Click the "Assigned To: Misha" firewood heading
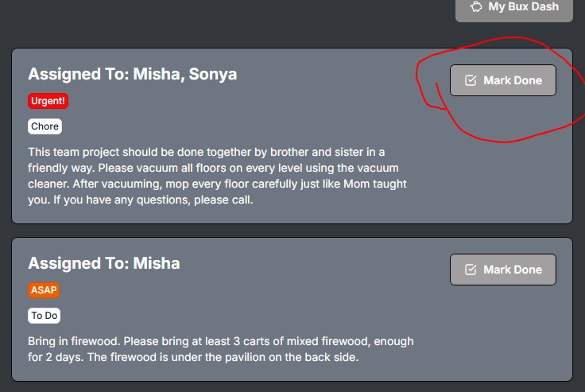Screen dimensions: 585x392 pos(103,263)
